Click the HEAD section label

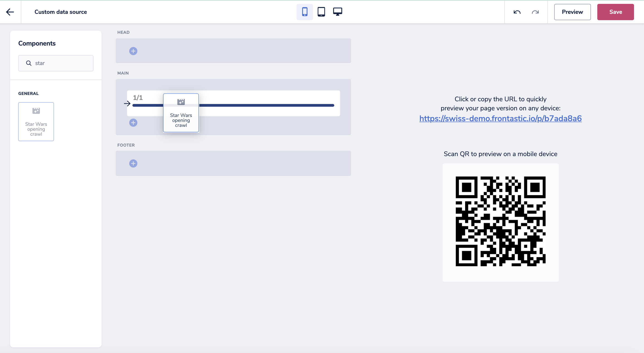124,32
